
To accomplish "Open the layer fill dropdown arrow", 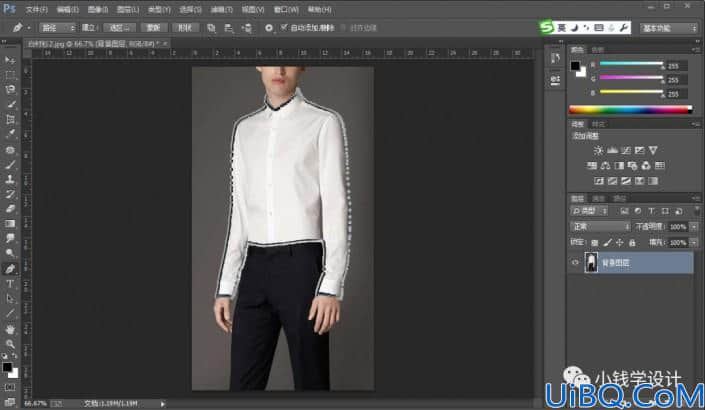I will tap(694, 243).
